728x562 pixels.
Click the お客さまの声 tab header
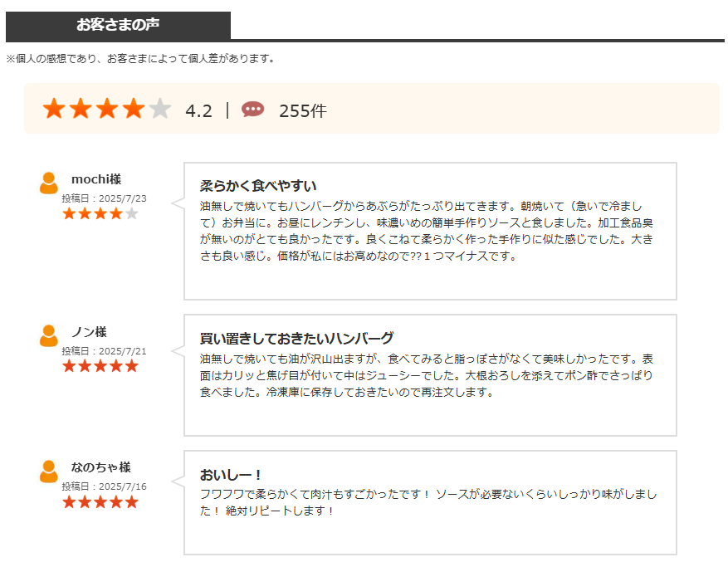118,25
